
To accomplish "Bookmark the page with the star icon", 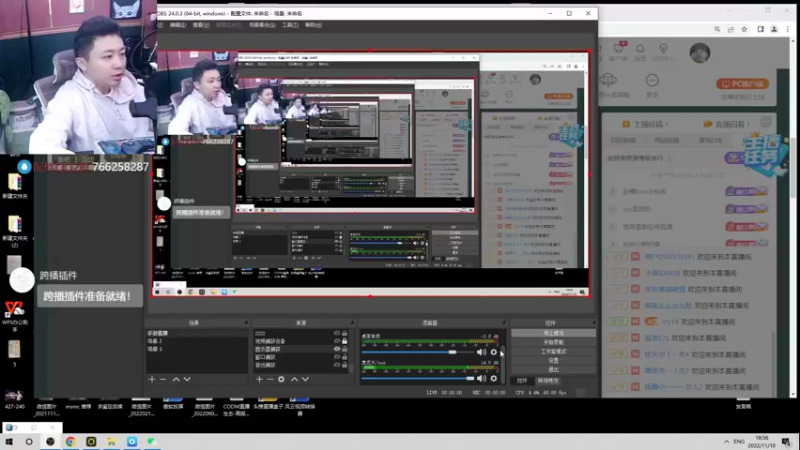I will click(744, 30).
